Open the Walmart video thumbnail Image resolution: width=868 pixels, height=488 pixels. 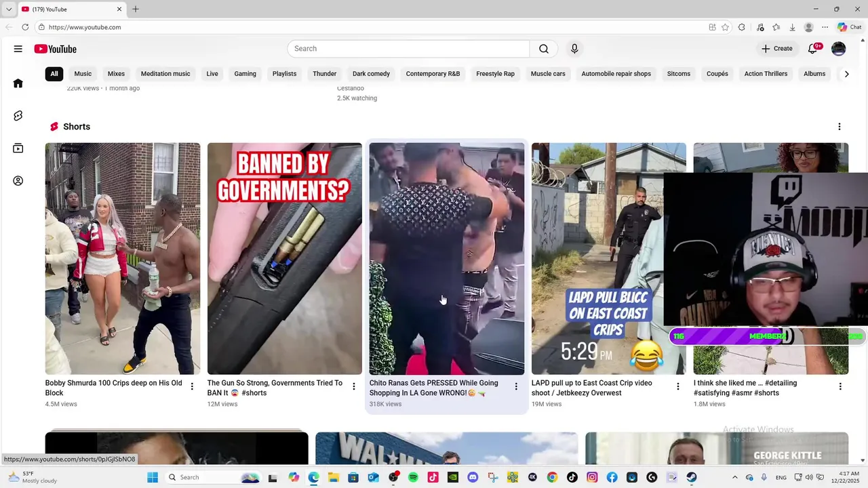click(x=447, y=448)
